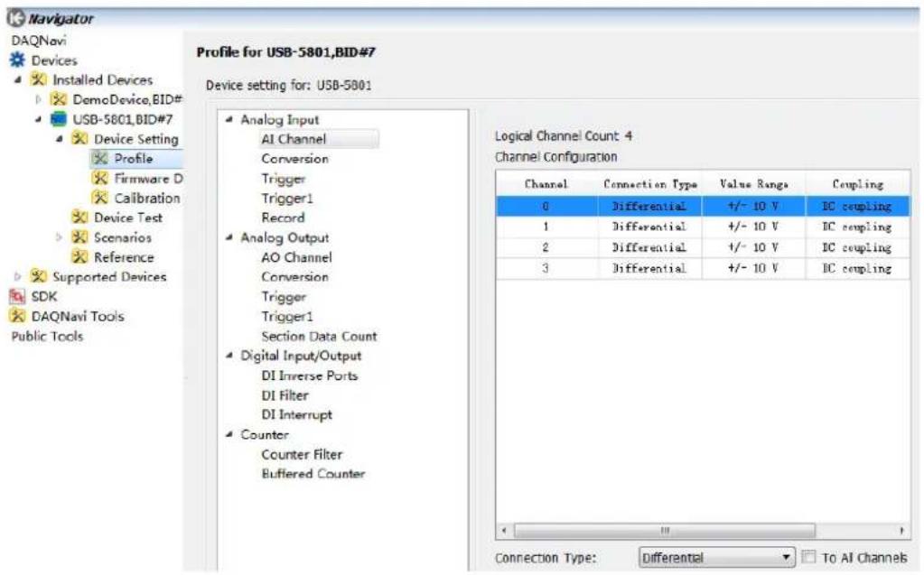Expand the Scenarios tree node
924x575 pixels.
coord(59,236)
